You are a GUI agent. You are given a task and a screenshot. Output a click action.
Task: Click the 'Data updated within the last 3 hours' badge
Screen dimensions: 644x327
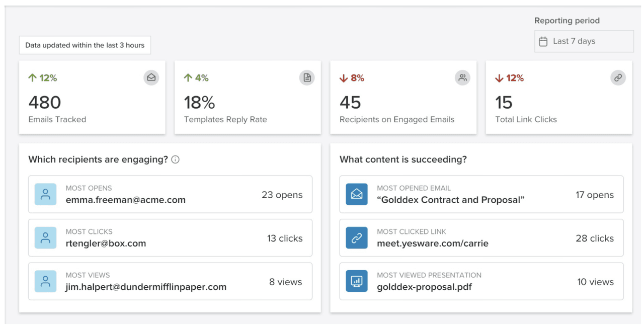(85, 45)
